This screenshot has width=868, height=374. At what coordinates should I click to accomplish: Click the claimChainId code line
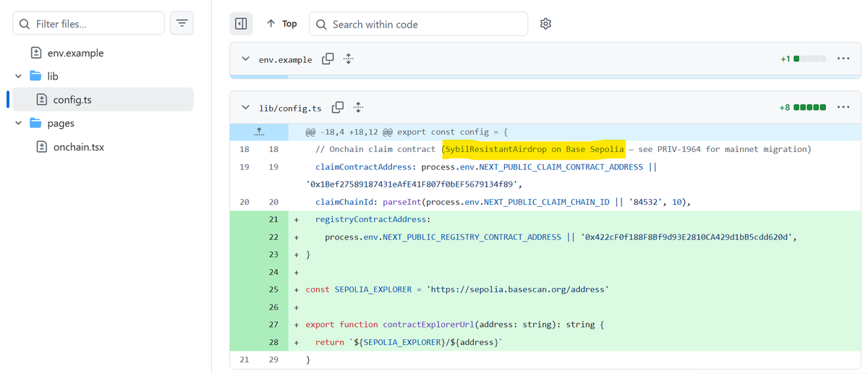pos(503,202)
